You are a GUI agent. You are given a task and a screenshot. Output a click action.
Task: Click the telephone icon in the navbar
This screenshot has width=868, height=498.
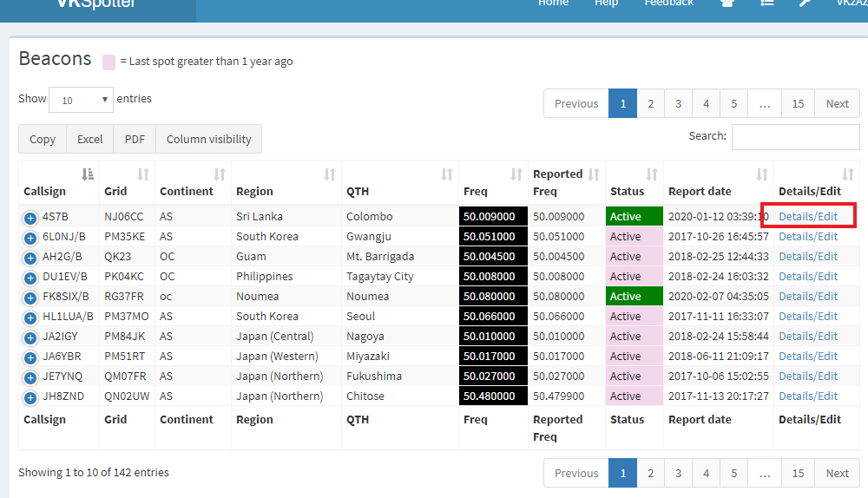(727, 3)
